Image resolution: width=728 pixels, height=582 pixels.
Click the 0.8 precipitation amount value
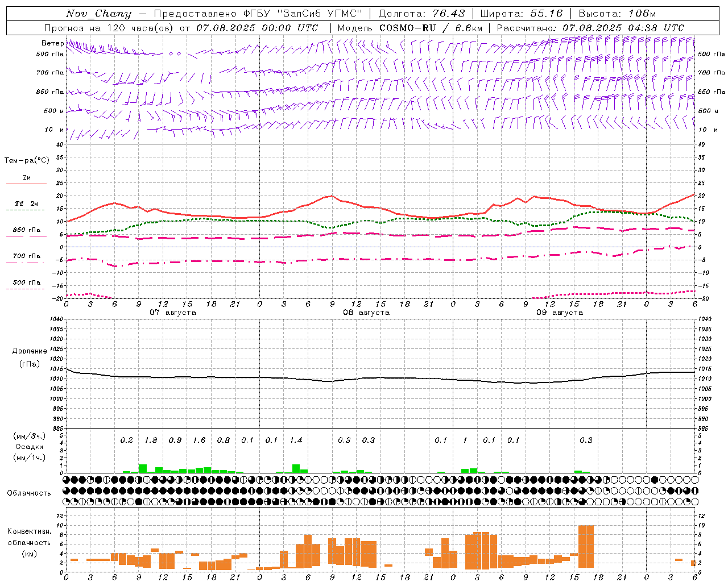pyautogui.click(x=224, y=440)
